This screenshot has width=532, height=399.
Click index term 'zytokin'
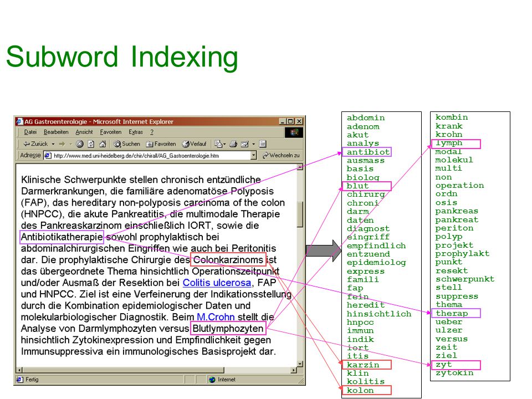click(454, 373)
